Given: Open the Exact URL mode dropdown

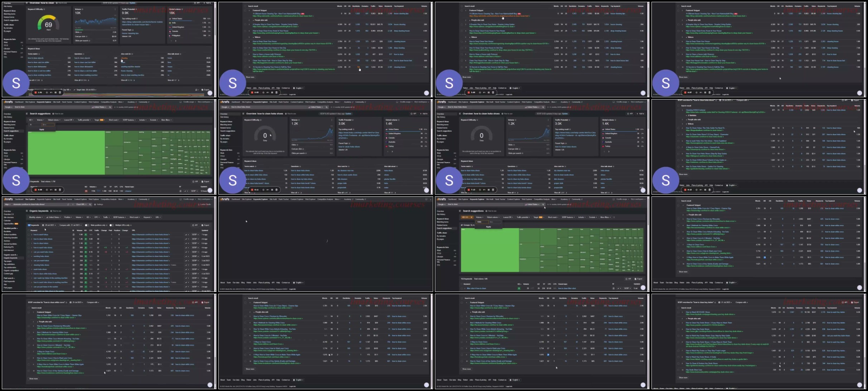Looking at the screenshot, I should coord(81,205).
